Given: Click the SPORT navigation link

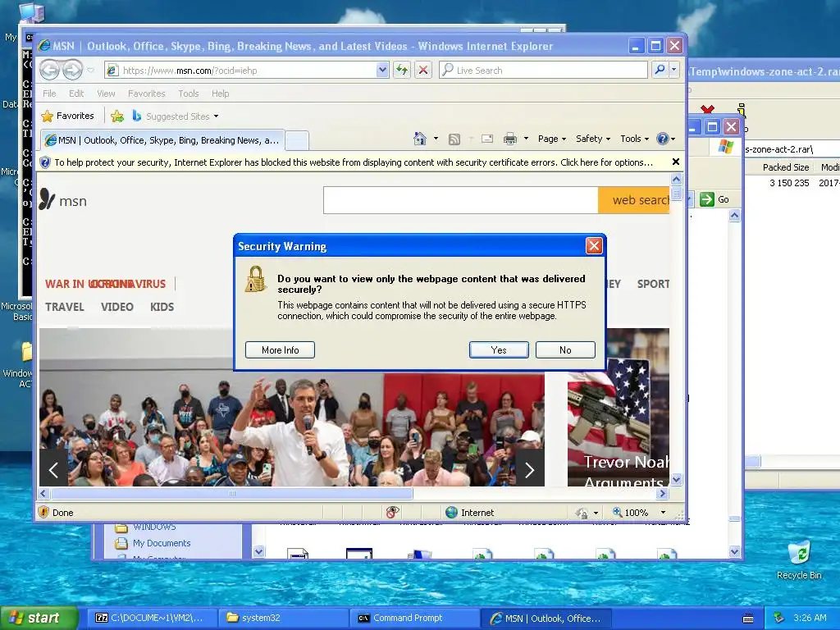Looking at the screenshot, I should (653, 284).
